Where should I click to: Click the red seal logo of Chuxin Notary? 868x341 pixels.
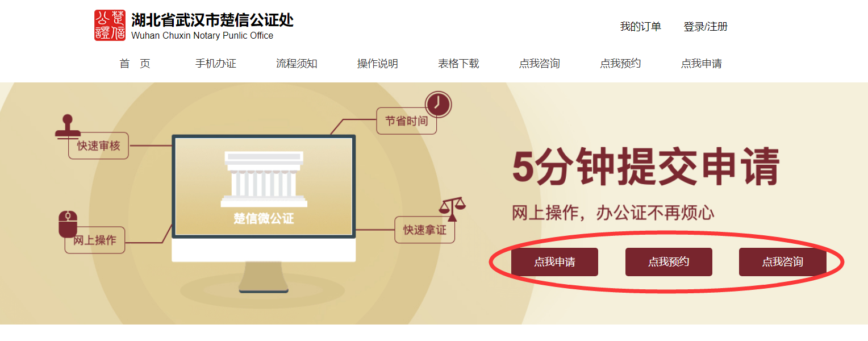point(110,26)
